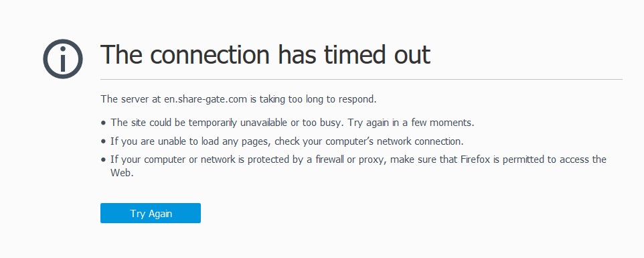
Task: Click the circled info icon
Action: click(x=63, y=59)
